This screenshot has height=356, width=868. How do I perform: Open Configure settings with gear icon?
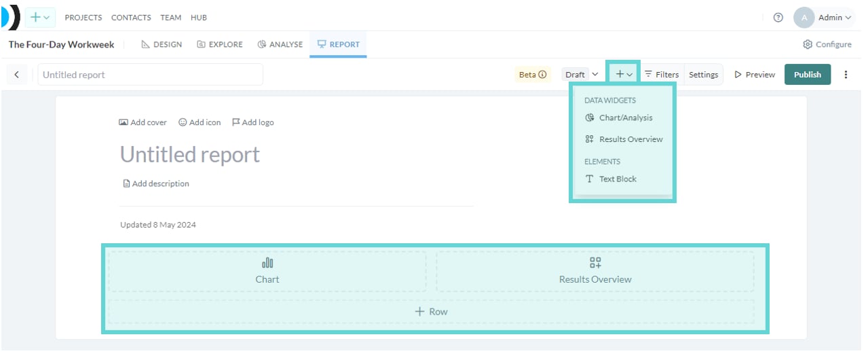pos(827,44)
